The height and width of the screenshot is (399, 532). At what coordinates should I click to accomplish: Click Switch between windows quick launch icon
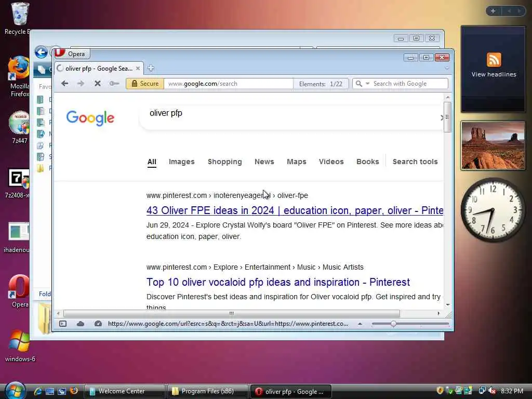pyautogui.click(x=62, y=391)
